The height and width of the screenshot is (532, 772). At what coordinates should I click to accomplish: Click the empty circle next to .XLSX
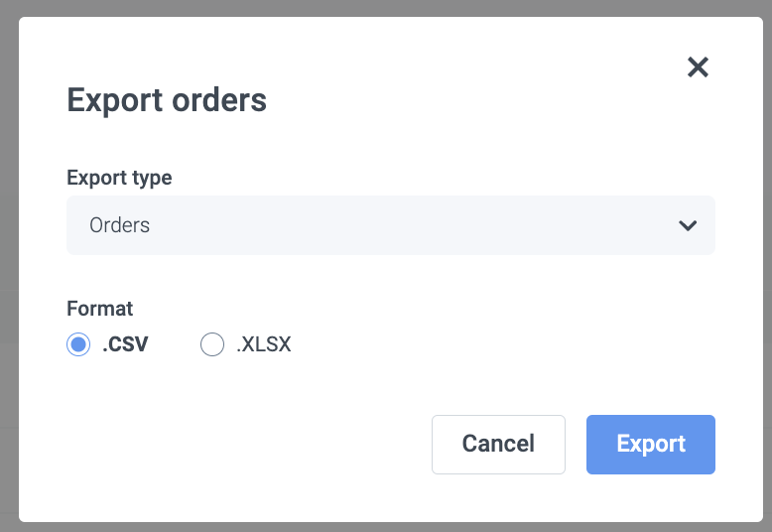(x=212, y=345)
